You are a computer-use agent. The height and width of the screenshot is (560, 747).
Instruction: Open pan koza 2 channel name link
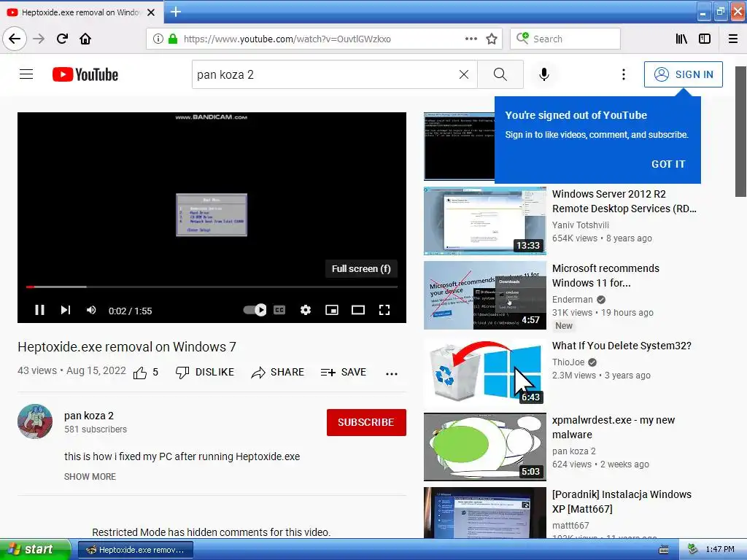[88, 416]
